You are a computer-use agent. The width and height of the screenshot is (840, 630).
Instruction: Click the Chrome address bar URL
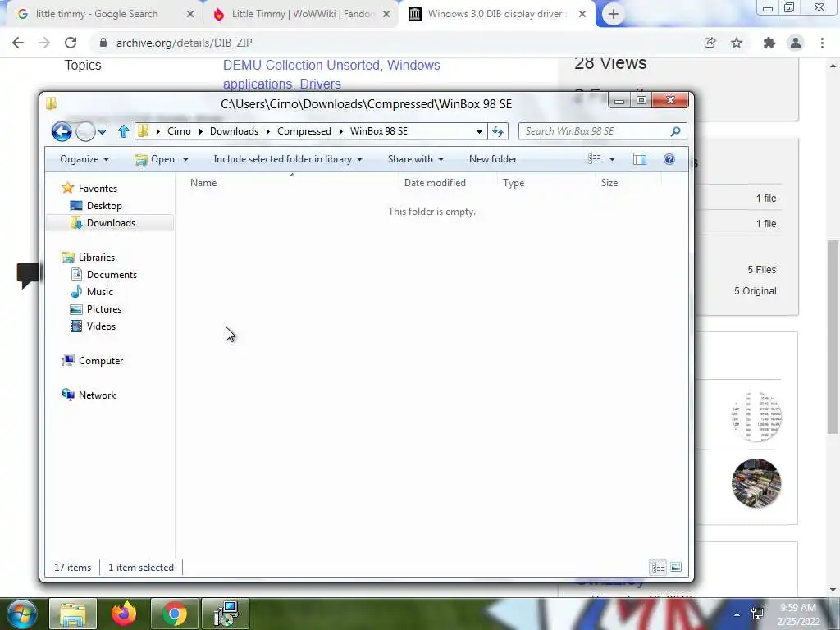185,43
